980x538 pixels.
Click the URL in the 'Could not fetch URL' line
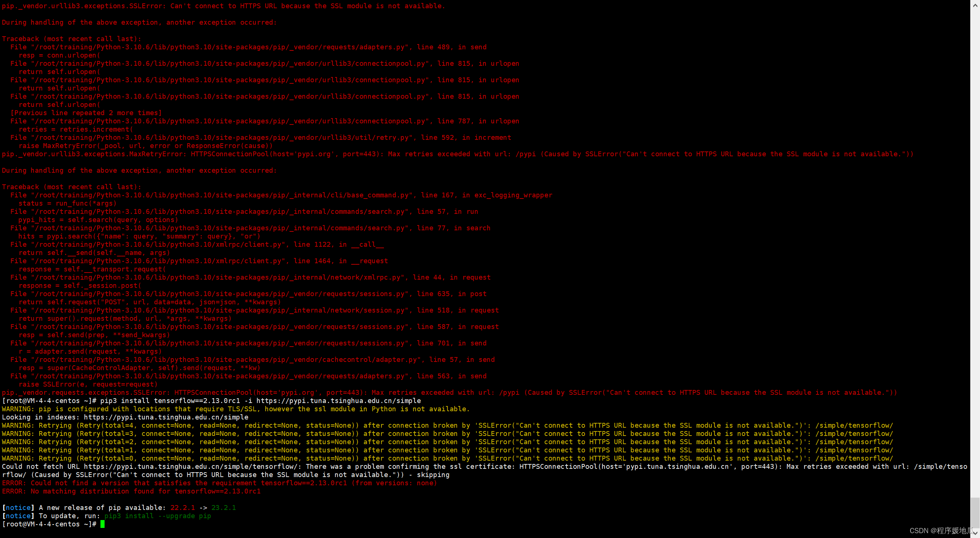[191, 467]
